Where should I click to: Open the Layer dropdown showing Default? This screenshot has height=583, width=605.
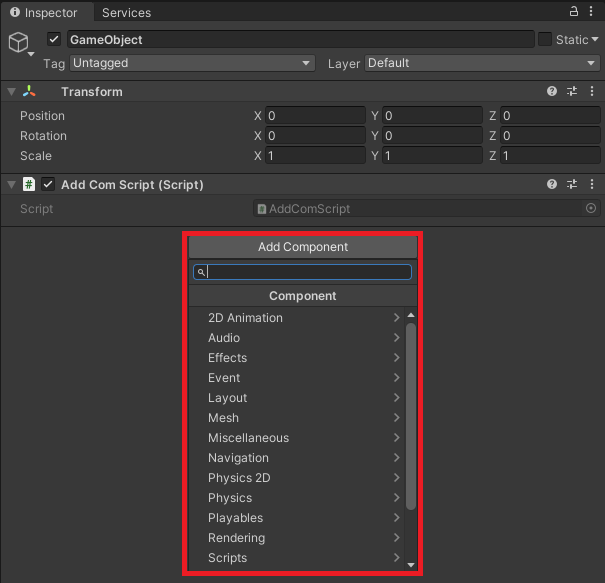pos(481,63)
